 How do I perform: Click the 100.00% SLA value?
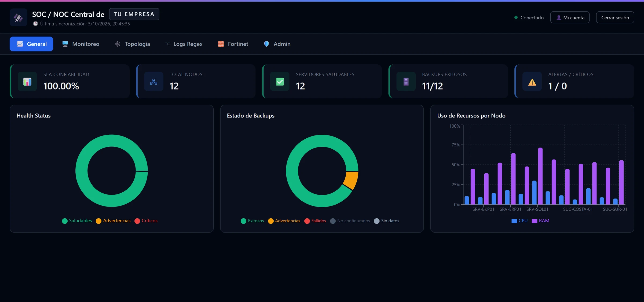click(61, 86)
